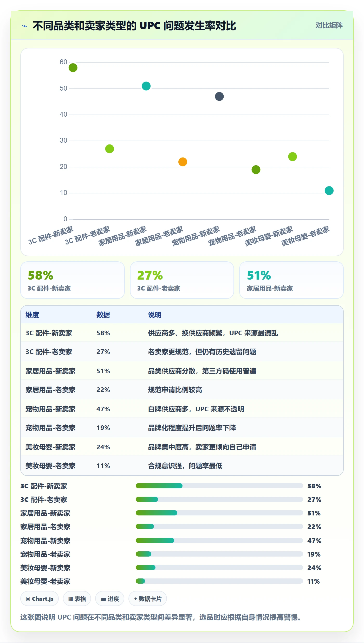Click the 3C 配件-老卖家 data point at 27
Screen dimensions: 364x643
(x=109, y=149)
